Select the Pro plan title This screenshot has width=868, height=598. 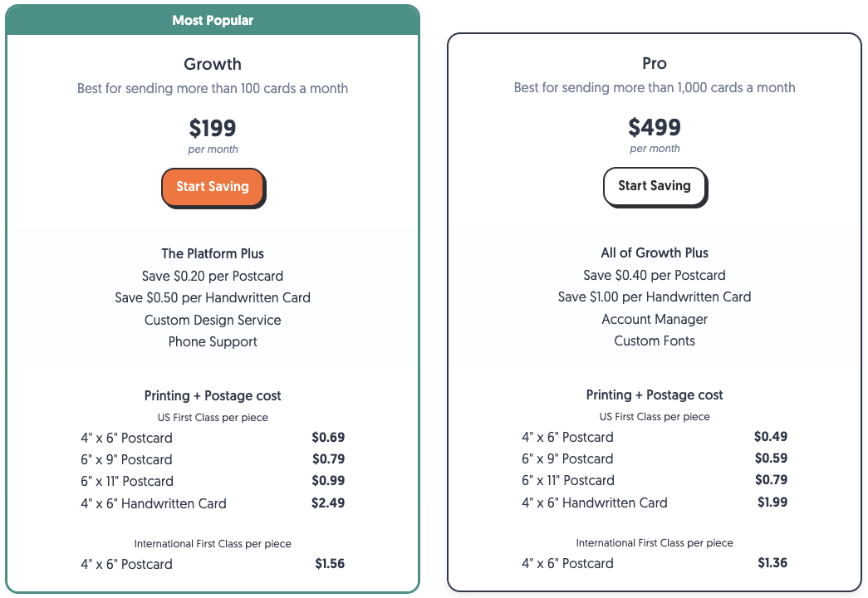tap(655, 63)
